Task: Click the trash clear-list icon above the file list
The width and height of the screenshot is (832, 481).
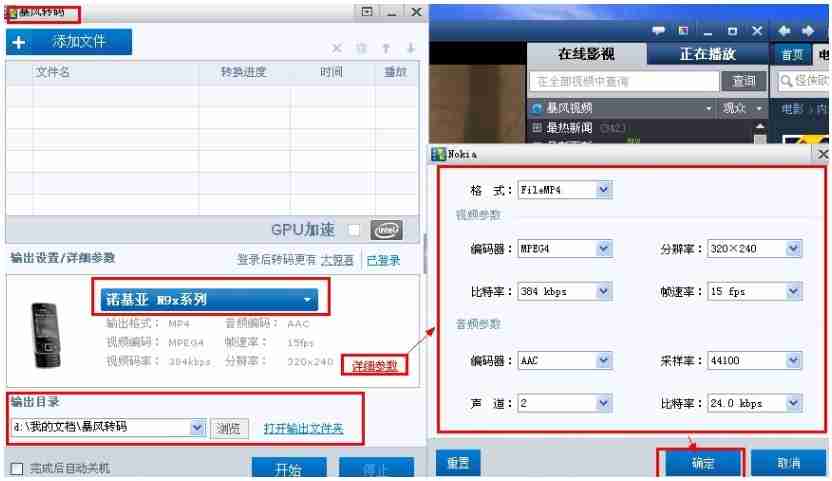Action: tap(361, 48)
